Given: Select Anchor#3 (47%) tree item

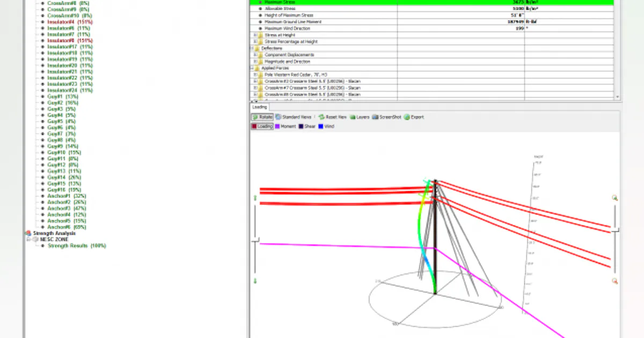Looking at the screenshot, I should (x=67, y=208).
